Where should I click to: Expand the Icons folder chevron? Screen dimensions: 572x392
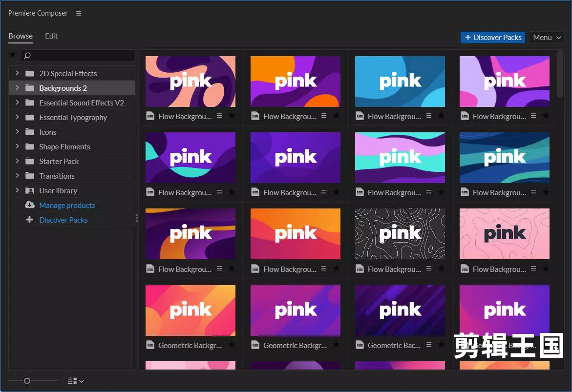click(x=17, y=131)
